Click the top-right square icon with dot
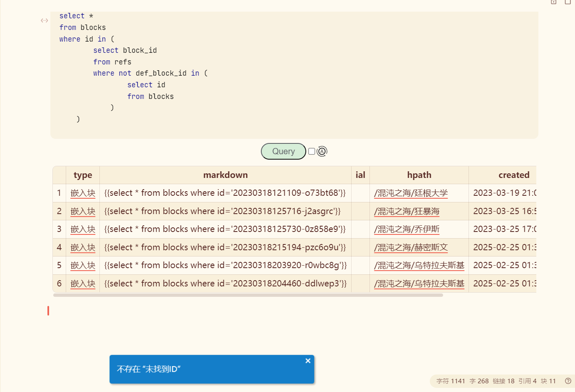575x392 pixels. pos(554,2)
